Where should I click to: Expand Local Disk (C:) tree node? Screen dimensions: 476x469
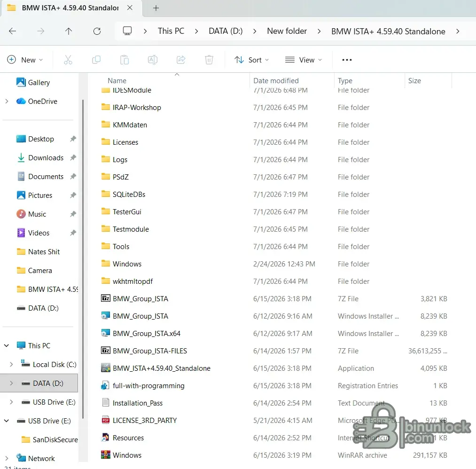[11, 365]
